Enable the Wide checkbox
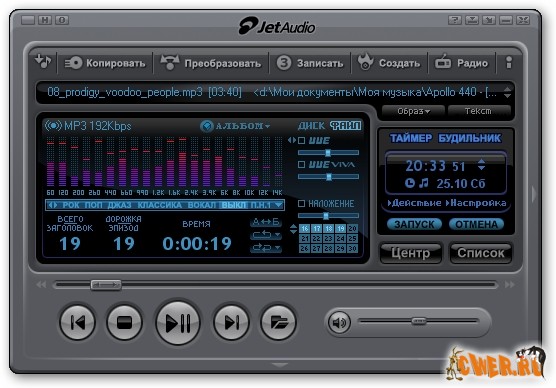 pos(301,140)
